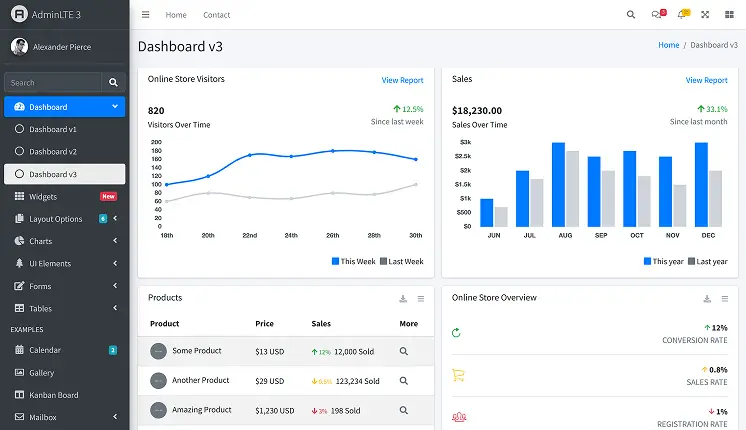Image resolution: width=746 pixels, height=430 pixels.
Task: Expand the Forms sidebar menu
Action: tap(65, 286)
